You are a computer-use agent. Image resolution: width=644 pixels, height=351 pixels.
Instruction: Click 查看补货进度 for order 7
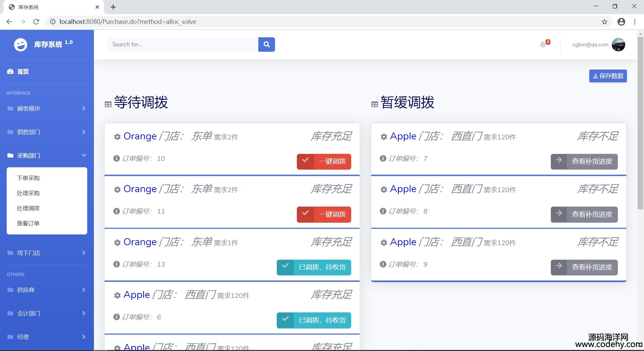tap(584, 162)
